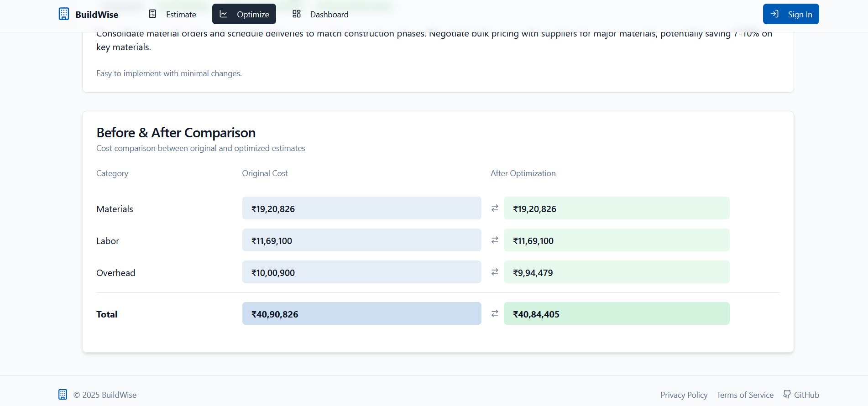Select the Optimize navigation tab
868x406 pixels.
(x=253, y=15)
